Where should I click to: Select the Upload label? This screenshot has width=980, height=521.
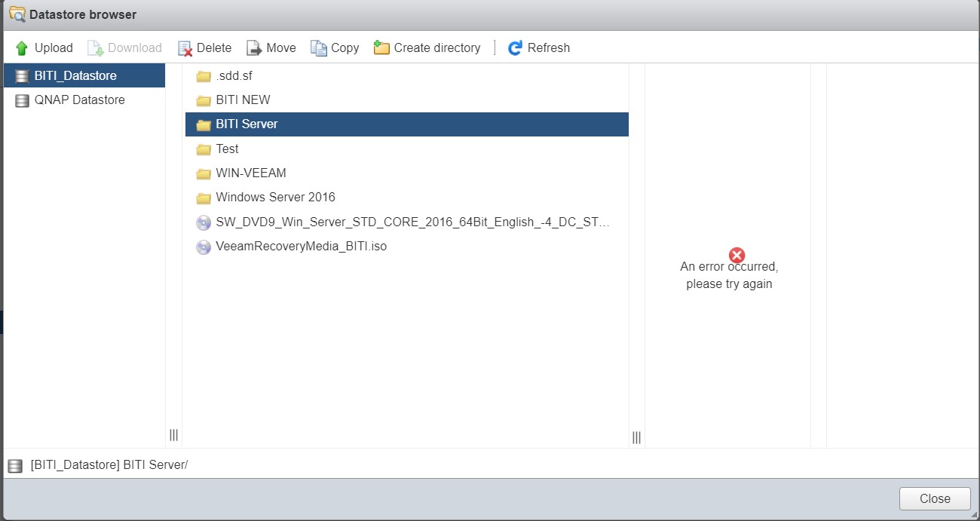point(54,48)
